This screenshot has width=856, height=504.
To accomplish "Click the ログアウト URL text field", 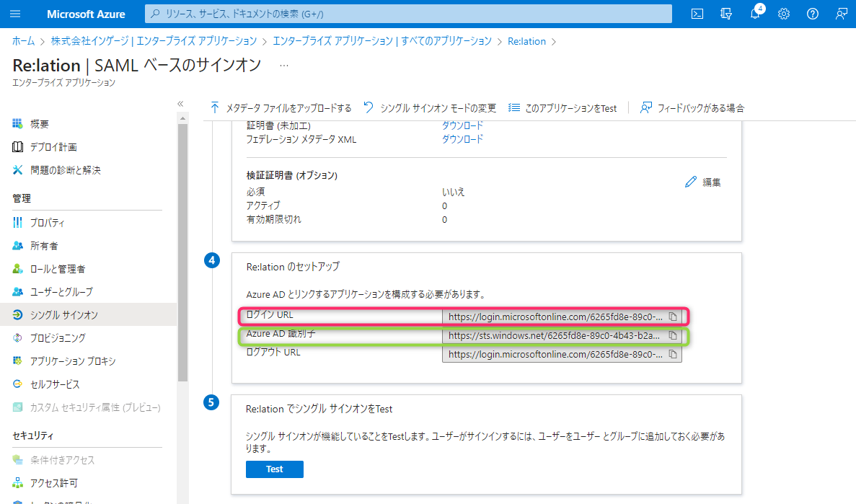I will pos(562,354).
